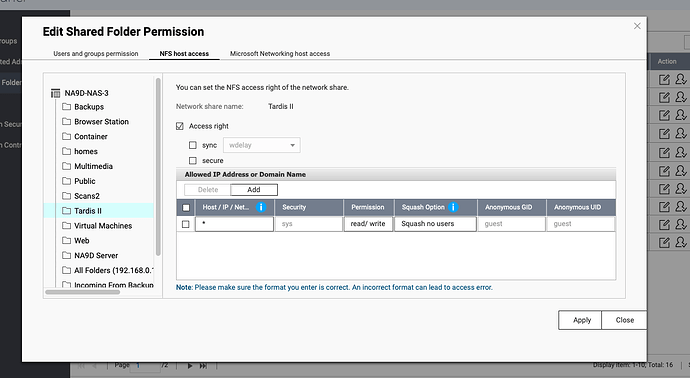Open the wdelay dropdown

[262, 145]
